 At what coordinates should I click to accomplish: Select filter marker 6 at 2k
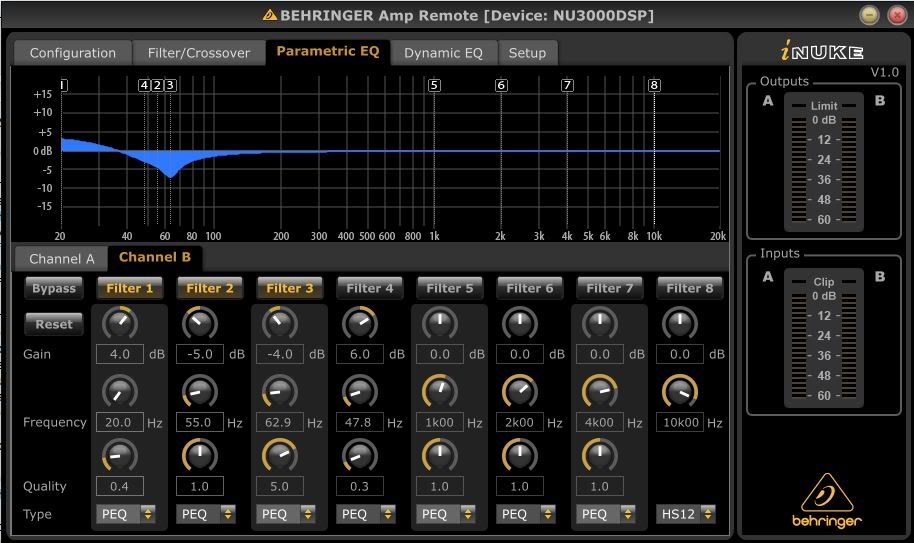point(501,85)
